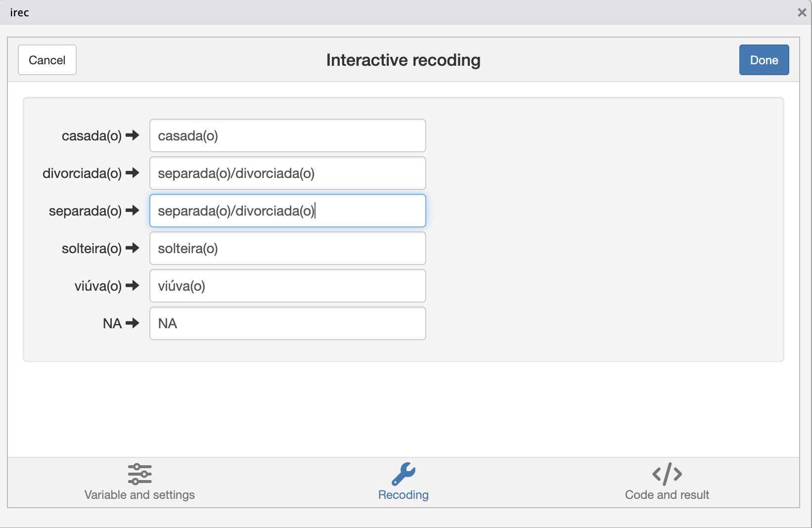Click the arrow next to solteira(o)
Viewport: 812px width, 528px height.
click(x=133, y=248)
